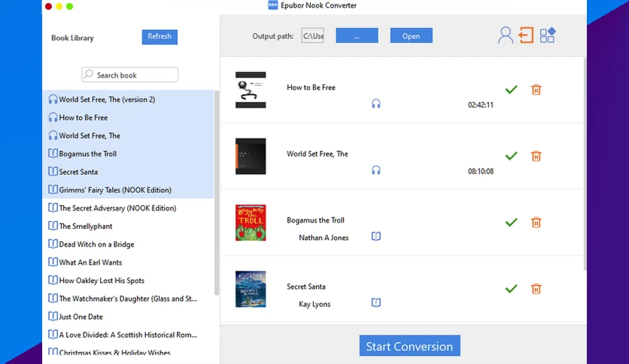
Task: Click the Book Library heading
Action: click(x=72, y=38)
